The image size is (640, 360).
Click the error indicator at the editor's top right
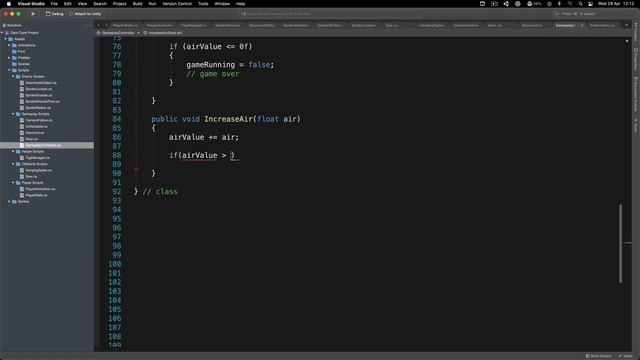pyautogui.click(x=627, y=41)
